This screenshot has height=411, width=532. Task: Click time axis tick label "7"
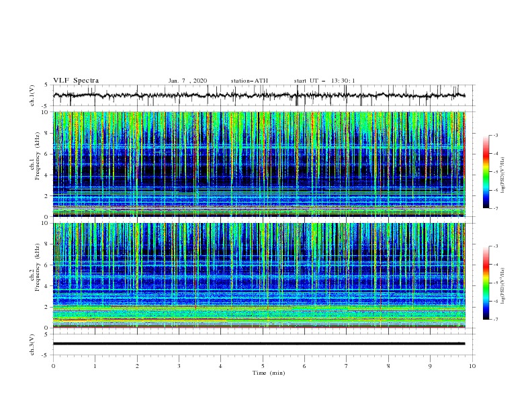point(347,366)
